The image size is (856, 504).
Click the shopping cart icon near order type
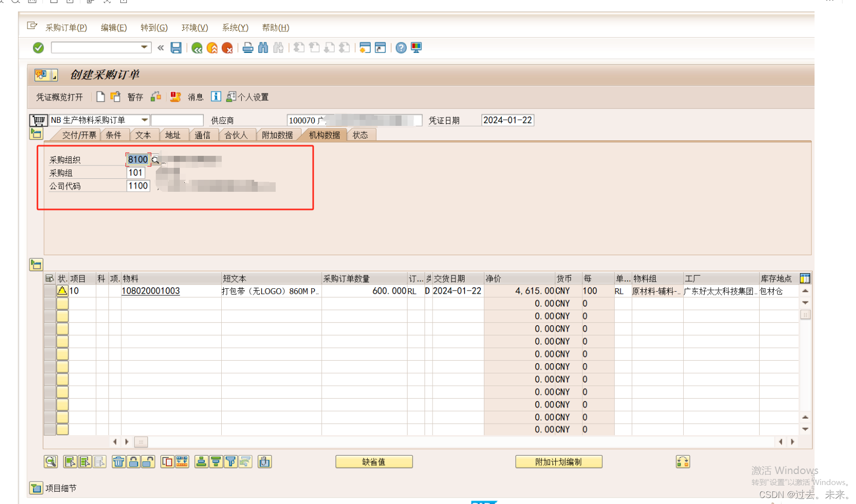pos(38,120)
